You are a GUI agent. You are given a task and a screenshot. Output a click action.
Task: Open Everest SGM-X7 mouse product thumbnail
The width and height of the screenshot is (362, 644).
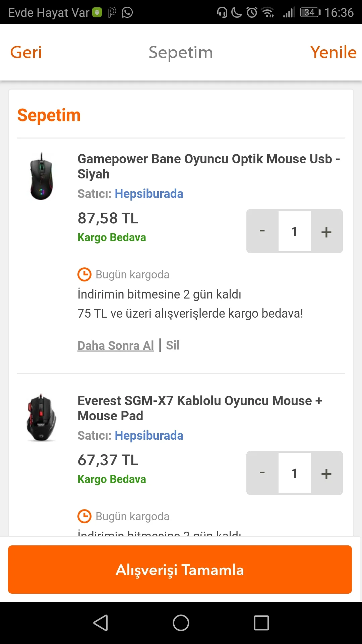(42, 418)
